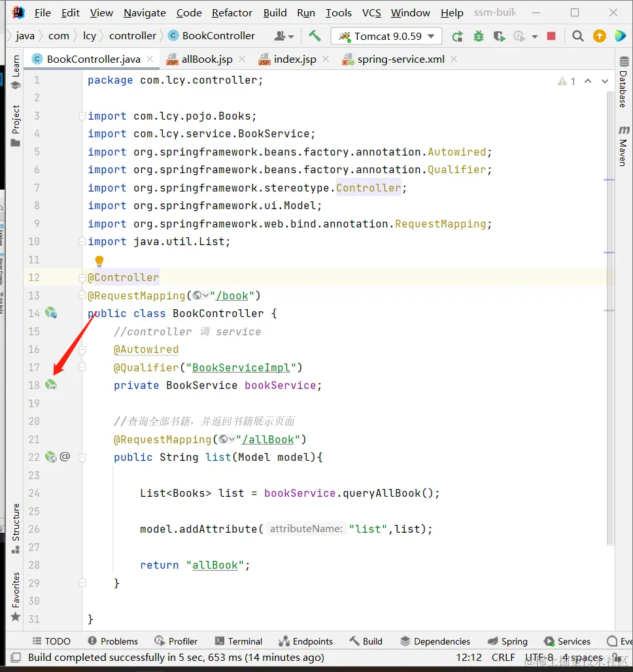Open the Database tool window

[x=624, y=82]
